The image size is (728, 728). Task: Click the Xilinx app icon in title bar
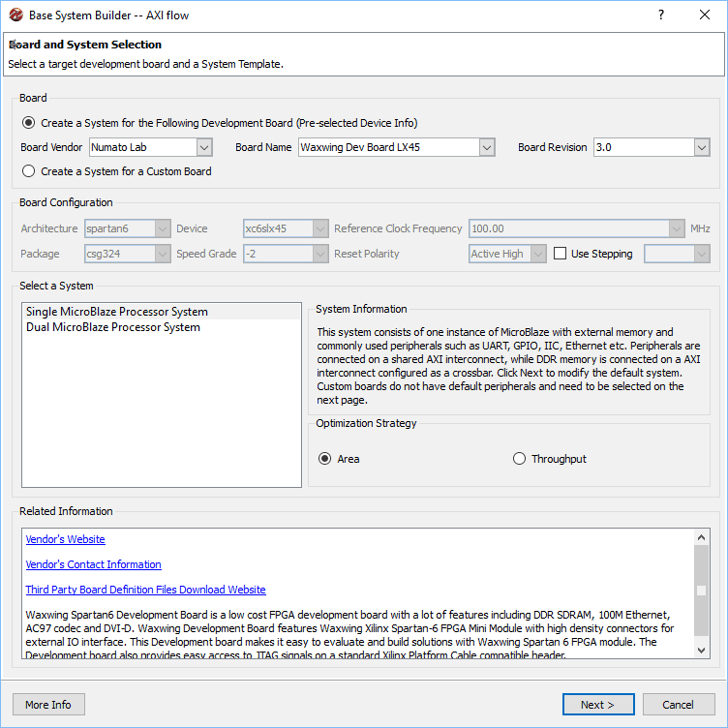15,15
